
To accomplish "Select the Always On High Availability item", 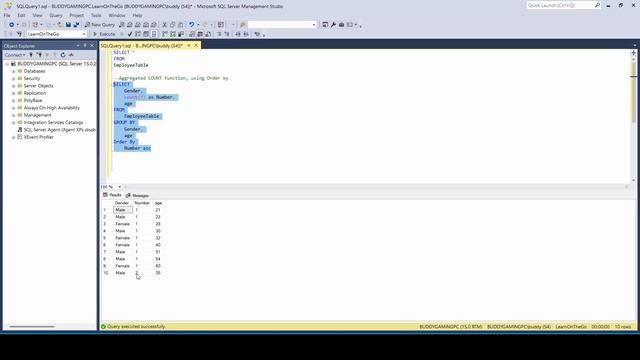I will (51, 108).
